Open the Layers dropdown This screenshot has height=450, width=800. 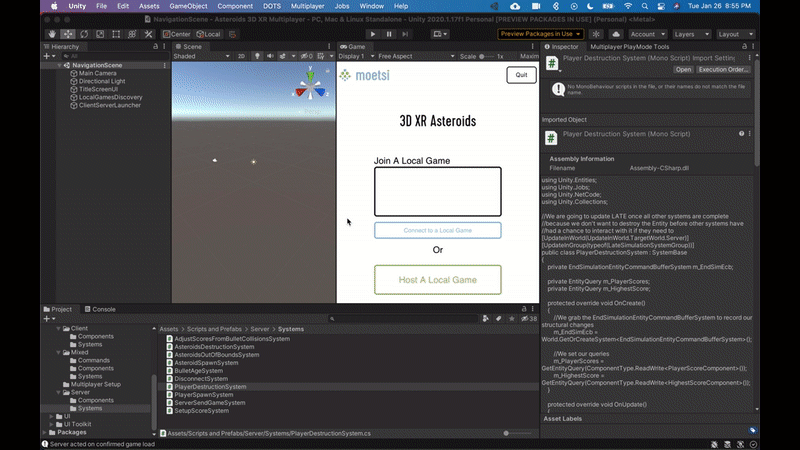pyautogui.click(x=688, y=34)
